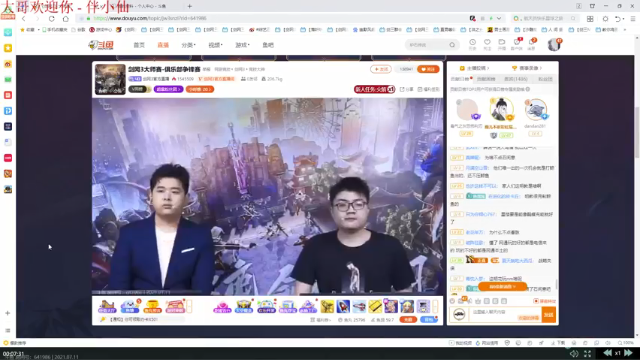
Task: Click the orange 关注 follow button
Action: [x=428, y=69]
